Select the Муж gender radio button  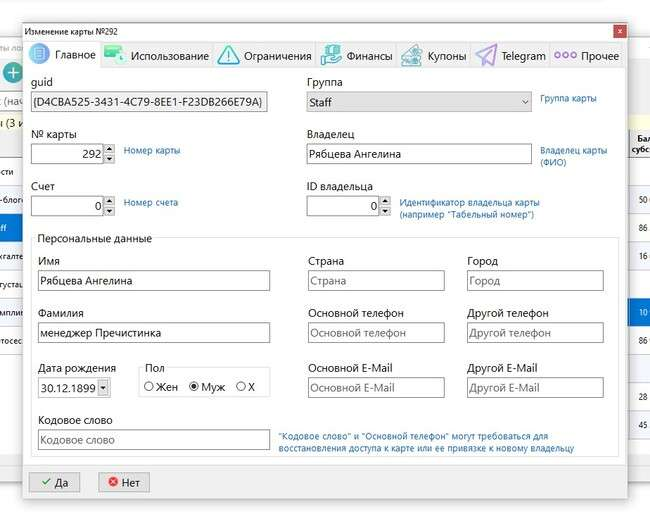(x=194, y=387)
